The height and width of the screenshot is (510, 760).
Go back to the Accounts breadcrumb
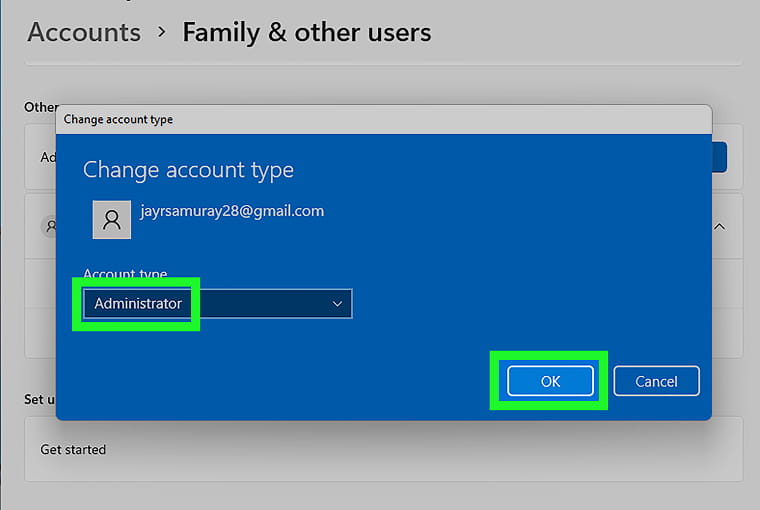click(x=84, y=32)
